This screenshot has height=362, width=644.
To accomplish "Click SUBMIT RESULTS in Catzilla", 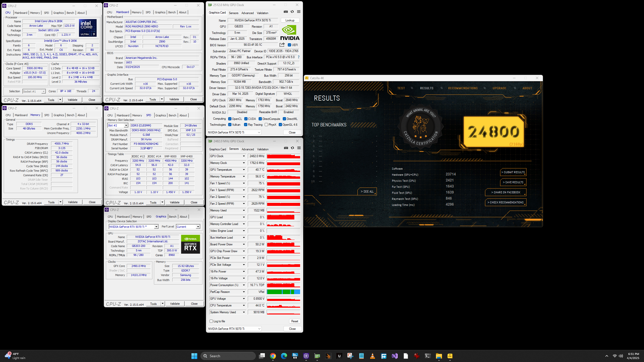I will (x=513, y=172).
